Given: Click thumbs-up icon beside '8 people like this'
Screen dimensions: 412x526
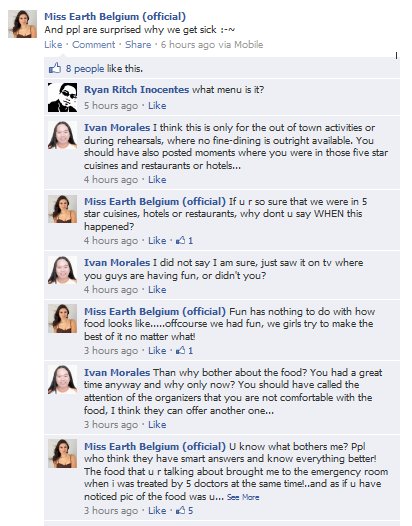Looking at the screenshot, I should [x=55, y=68].
